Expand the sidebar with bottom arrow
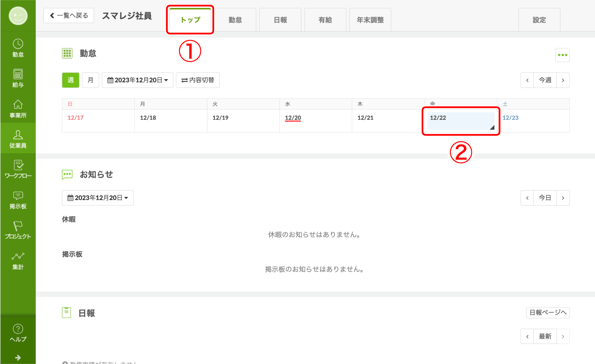Viewport: 595px width, 364px height. (x=18, y=358)
